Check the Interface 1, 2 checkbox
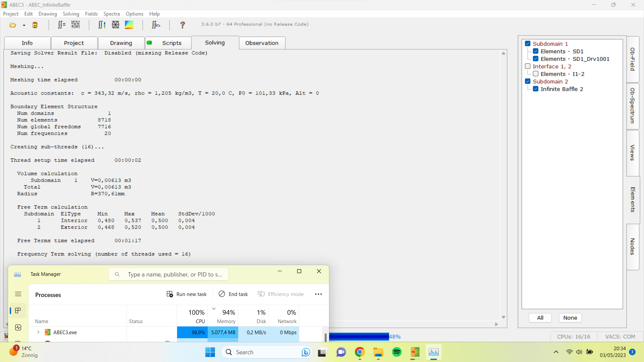The height and width of the screenshot is (362, 644). tap(528, 66)
